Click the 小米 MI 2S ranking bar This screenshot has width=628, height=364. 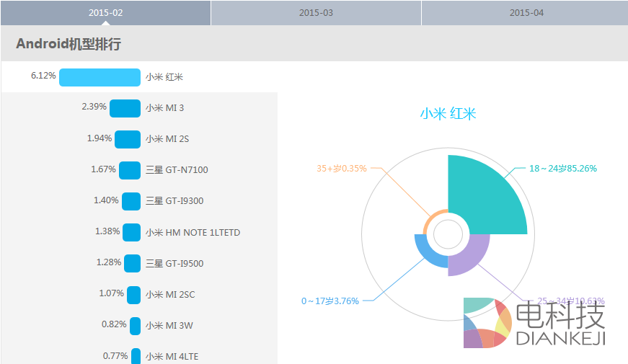pos(128,139)
